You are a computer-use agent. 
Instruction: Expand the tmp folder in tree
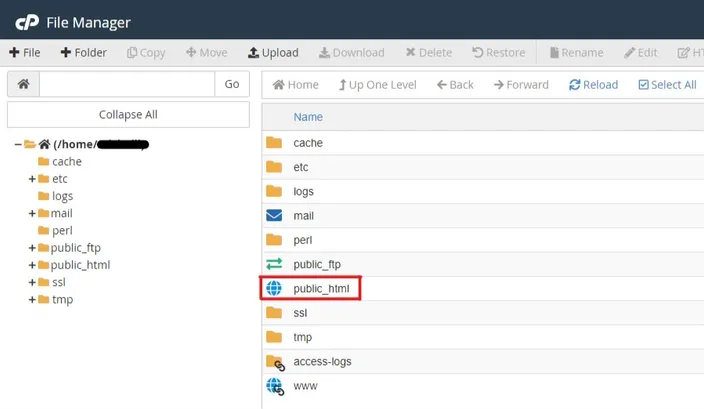tap(32, 299)
